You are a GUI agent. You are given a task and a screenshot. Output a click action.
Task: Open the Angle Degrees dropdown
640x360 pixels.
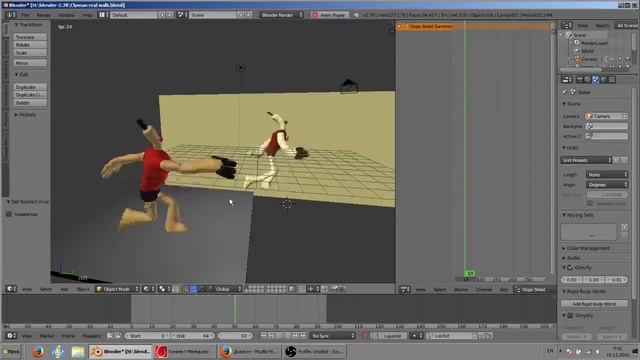click(x=607, y=184)
